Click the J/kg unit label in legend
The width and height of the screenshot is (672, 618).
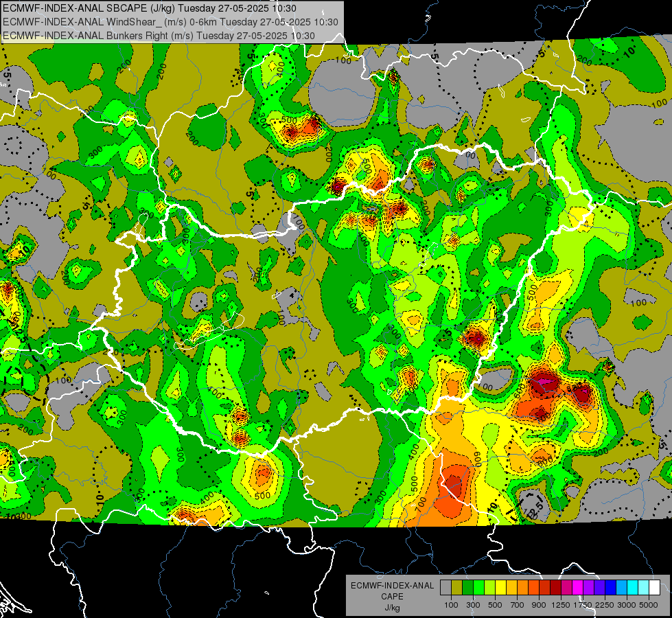[x=392, y=608]
